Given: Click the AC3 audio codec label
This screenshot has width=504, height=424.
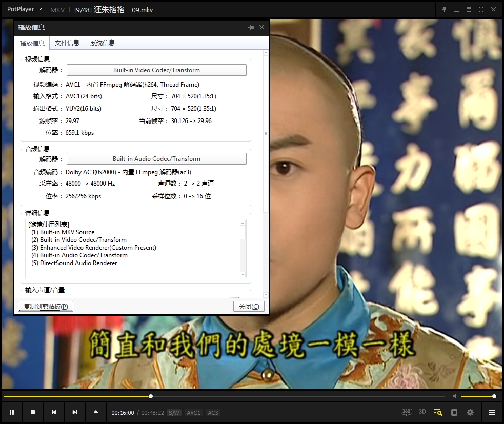Looking at the screenshot, I should [213, 413].
